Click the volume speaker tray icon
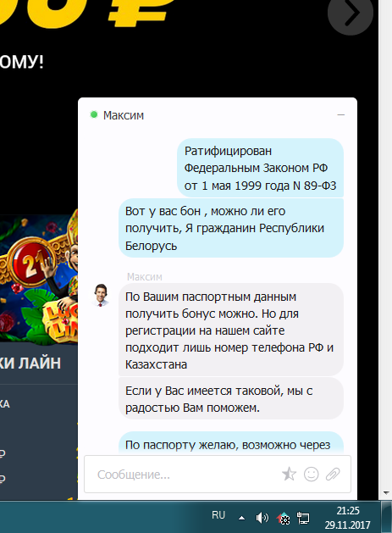This screenshot has width=392, height=533. (x=262, y=518)
